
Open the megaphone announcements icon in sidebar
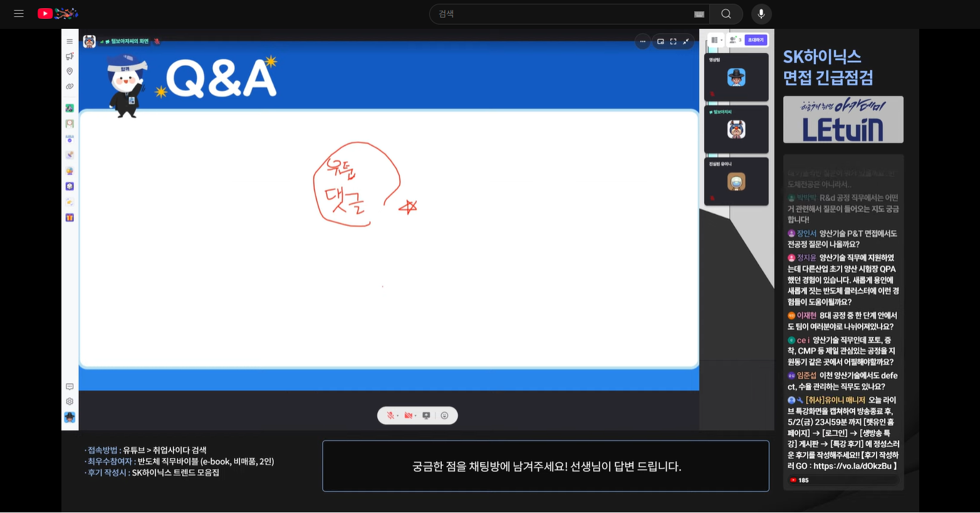(x=70, y=56)
